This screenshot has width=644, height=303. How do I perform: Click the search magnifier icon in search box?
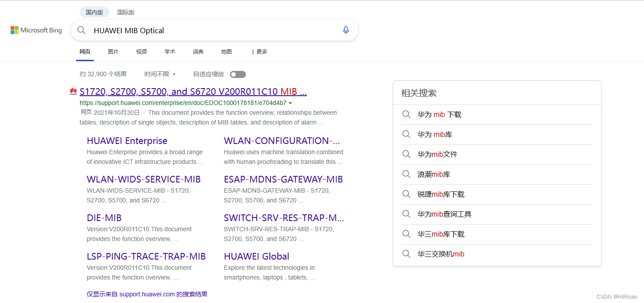[81, 30]
